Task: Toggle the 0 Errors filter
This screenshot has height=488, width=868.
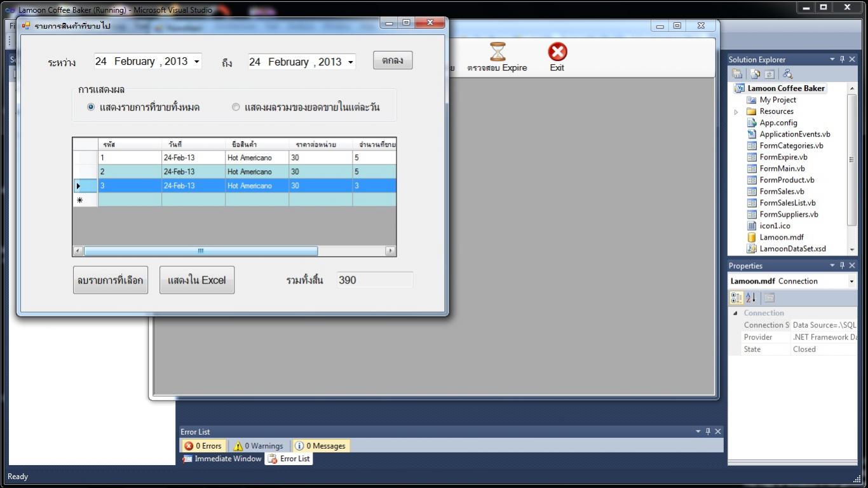Action: coord(203,446)
